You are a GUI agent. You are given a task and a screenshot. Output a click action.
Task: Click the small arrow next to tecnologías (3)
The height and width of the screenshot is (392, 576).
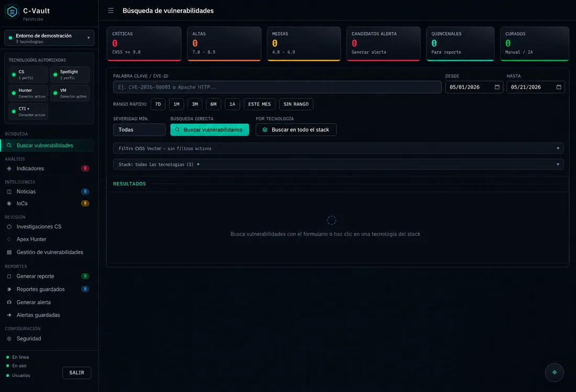pyautogui.click(x=198, y=164)
